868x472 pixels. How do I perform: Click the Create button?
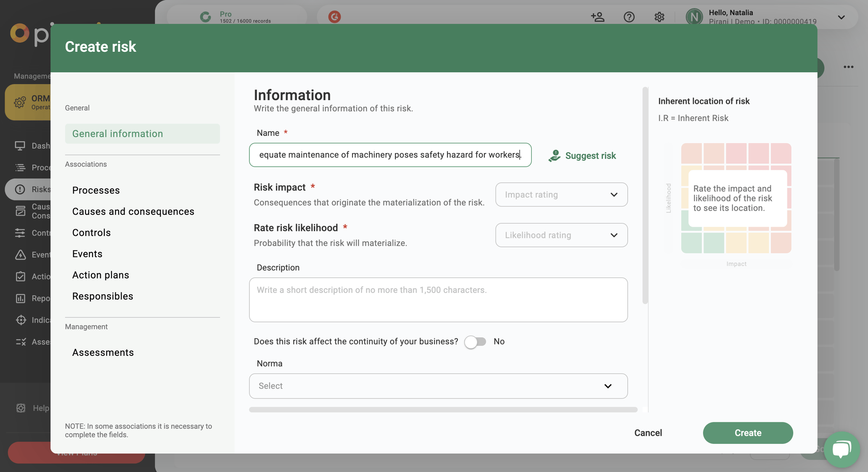(x=748, y=433)
